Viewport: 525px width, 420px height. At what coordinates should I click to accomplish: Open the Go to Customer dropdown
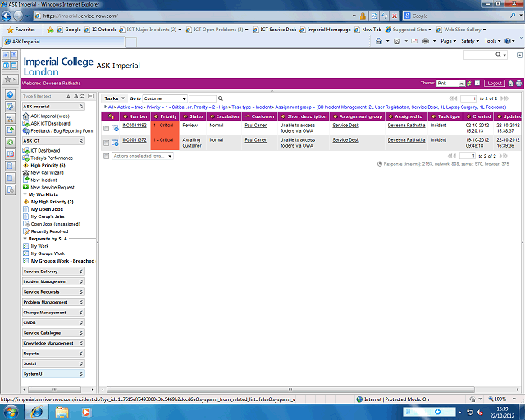click(165, 98)
